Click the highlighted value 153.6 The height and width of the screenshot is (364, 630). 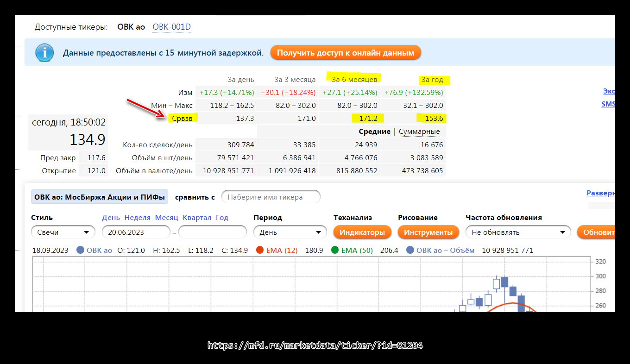[434, 119]
